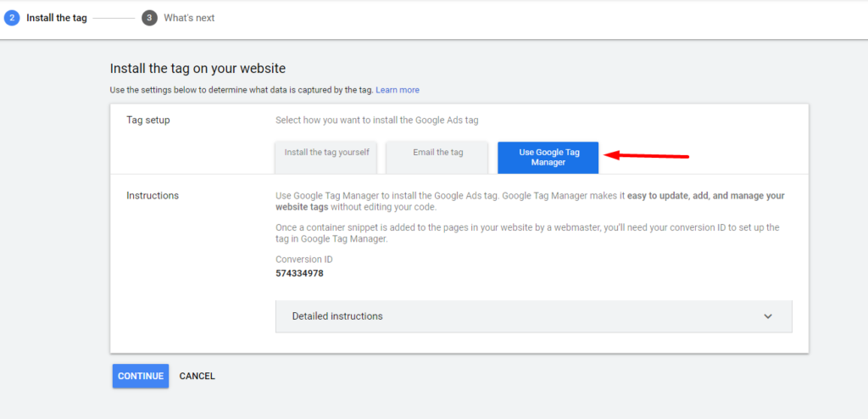
Task: Jump to the 'What's next' step label
Action: coord(189,18)
